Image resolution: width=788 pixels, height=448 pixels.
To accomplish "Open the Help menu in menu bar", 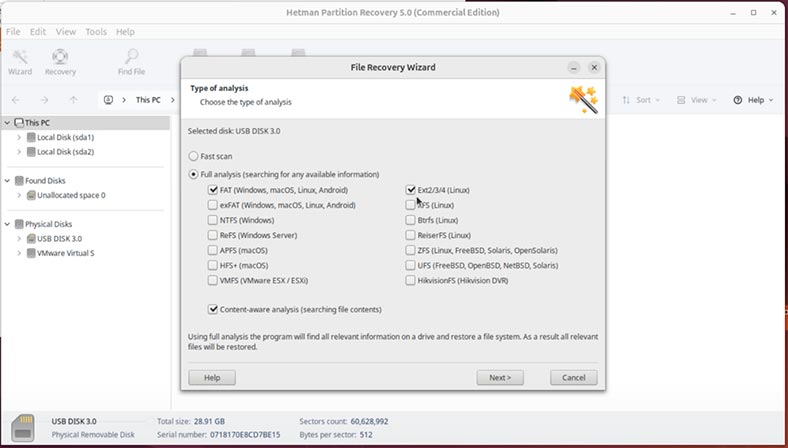I will 125,32.
